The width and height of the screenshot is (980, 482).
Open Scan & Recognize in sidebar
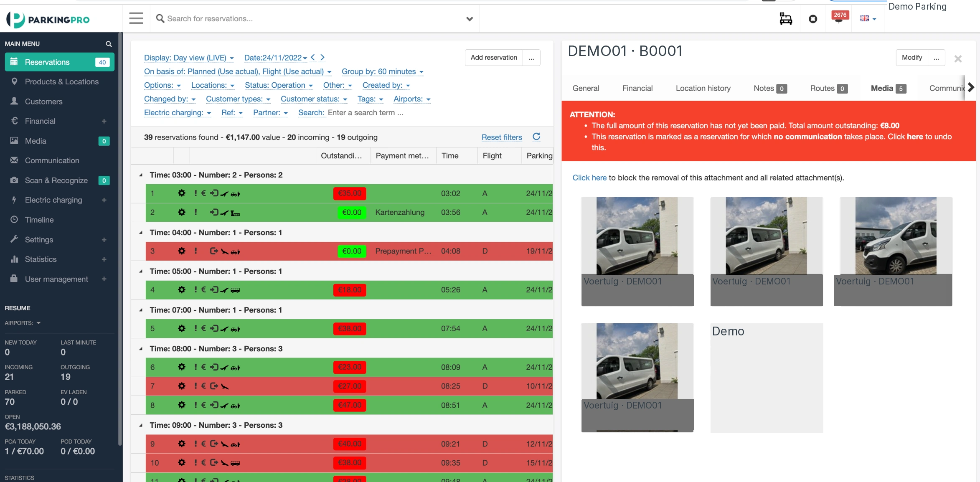pyautogui.click(x=60, y=180)
